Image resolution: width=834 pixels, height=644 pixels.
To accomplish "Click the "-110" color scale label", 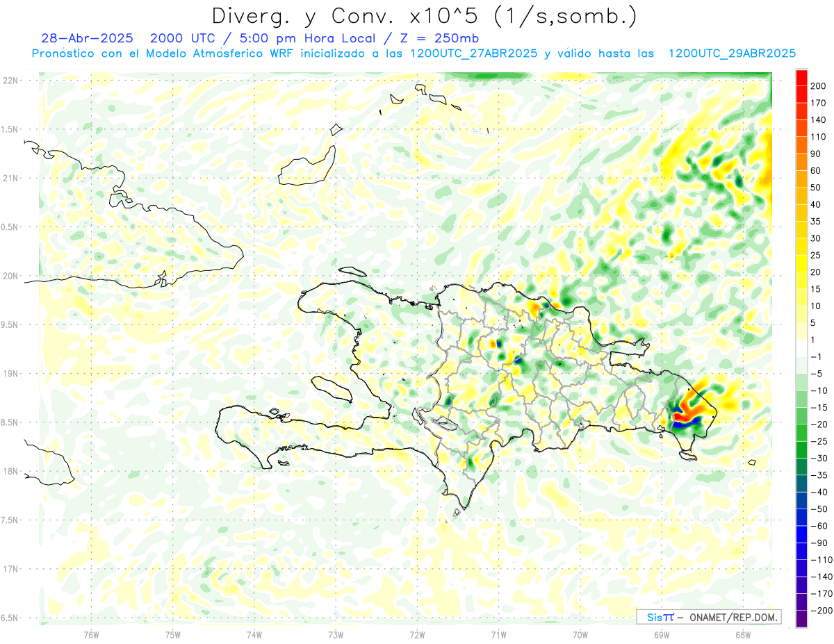I will pyautogui.click(x=821, y=560).
